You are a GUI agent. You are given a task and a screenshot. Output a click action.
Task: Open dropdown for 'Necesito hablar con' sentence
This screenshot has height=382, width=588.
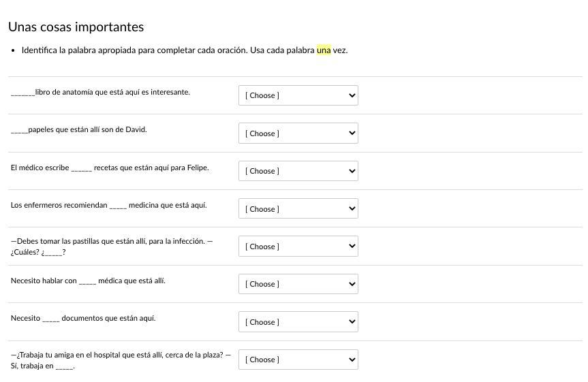point(298,284)
